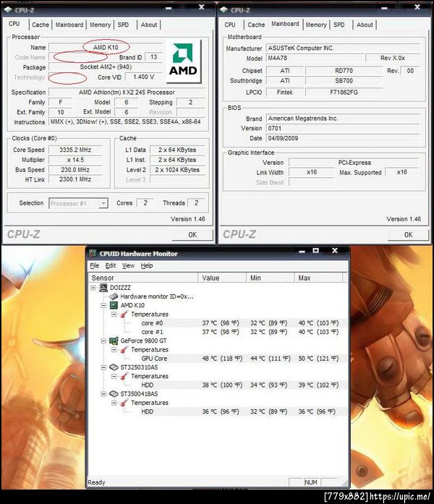This screenshot has width=434, height=504.
Task: Open Edit menu in Hardware Monitor
Action: tap(110, 265)
